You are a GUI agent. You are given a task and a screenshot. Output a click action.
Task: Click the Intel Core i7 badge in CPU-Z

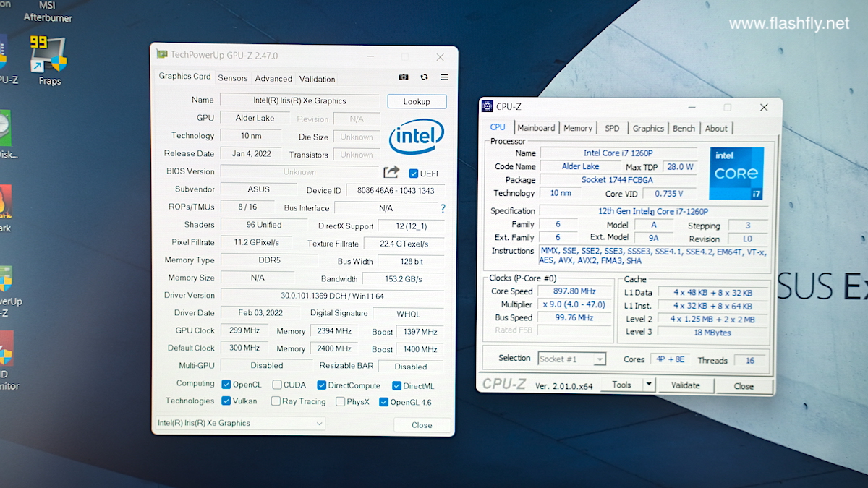click(736, 174)
